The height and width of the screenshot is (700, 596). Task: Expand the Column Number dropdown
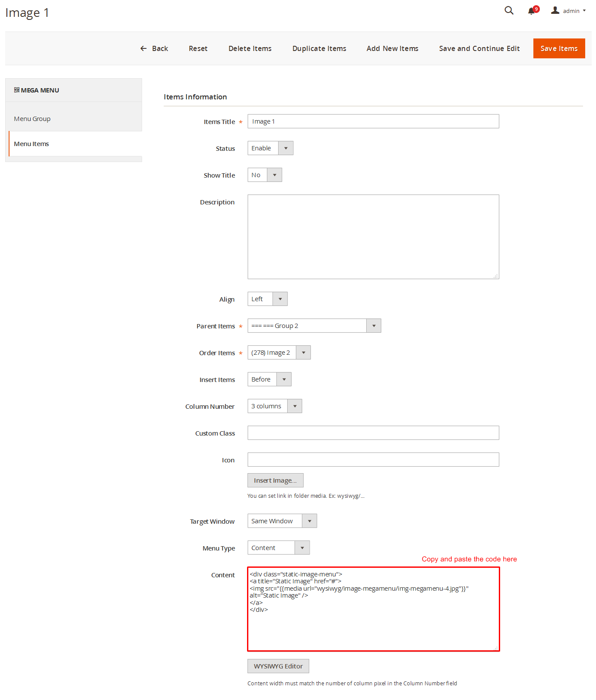pos(274,406)
